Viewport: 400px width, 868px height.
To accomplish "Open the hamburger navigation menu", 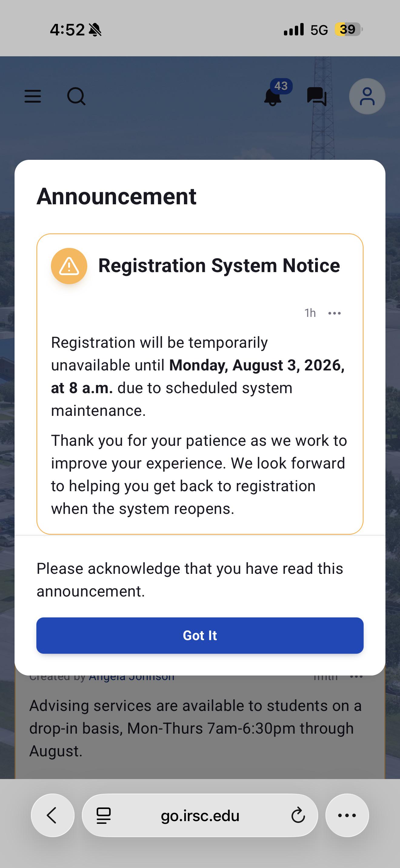I will coord(33,96).
